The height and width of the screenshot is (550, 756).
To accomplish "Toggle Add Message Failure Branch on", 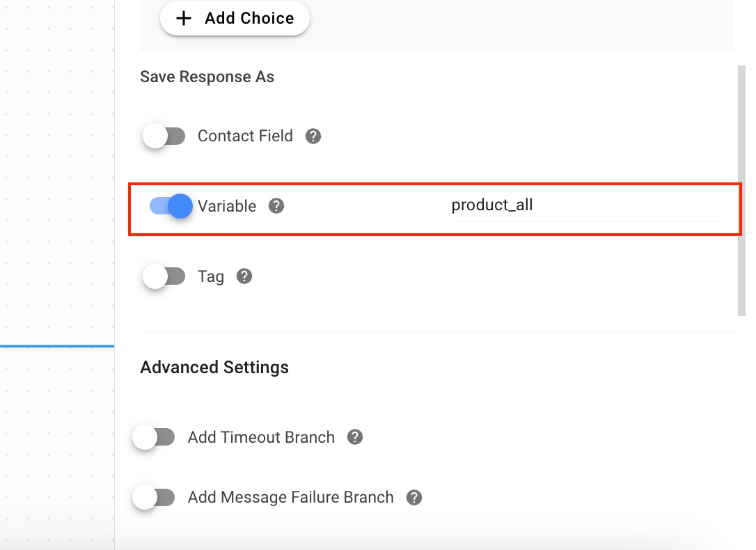I will coord(155,497).
